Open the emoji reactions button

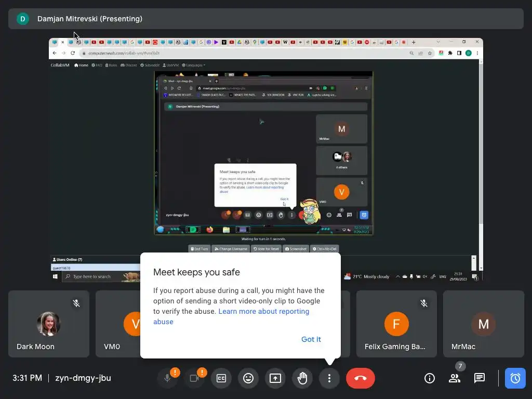pyautogui.click(x=248, y=378)
